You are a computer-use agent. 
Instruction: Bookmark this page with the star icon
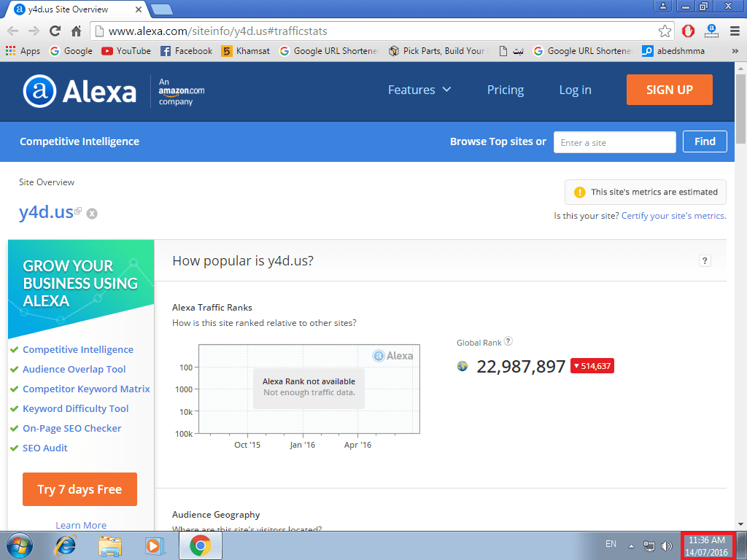click(665, 31)
